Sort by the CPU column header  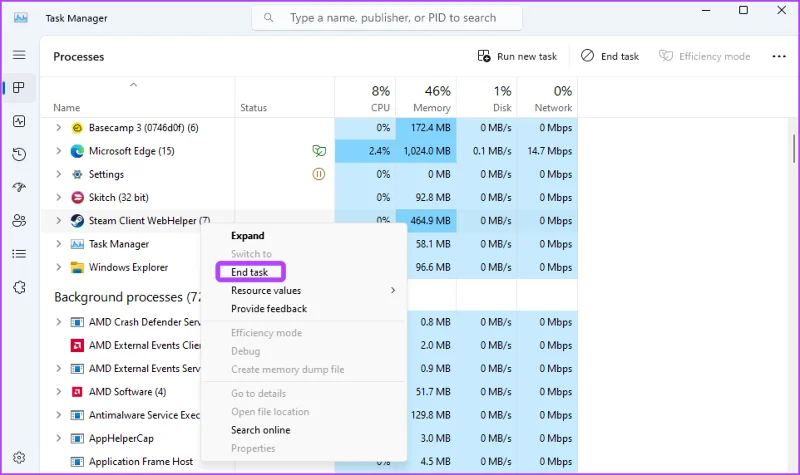pos(365,97)
